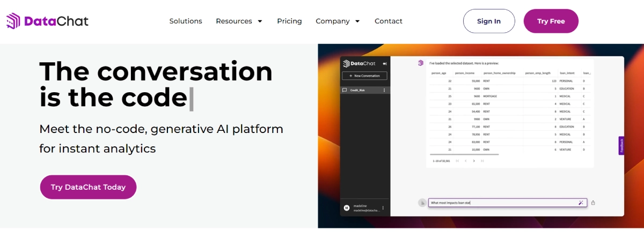Open the madeline account options menu
This screenshot has height=252, width=644.
(x=383, y=207)
